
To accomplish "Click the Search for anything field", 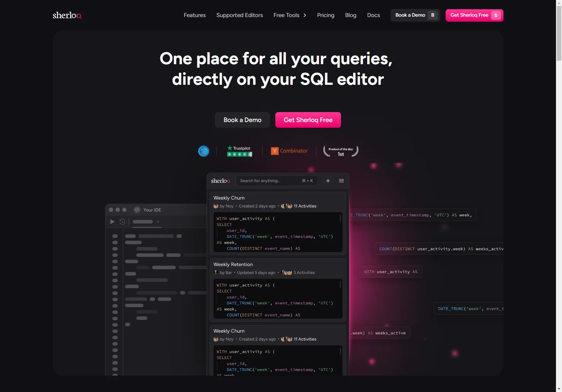I will click(x=276, y=181).
